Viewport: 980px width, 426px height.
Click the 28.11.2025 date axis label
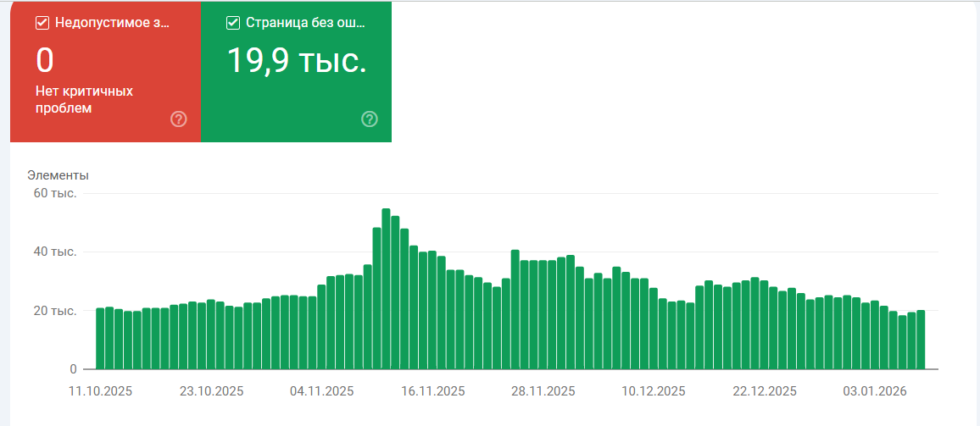pyautogui.click(x=543, y=391)
